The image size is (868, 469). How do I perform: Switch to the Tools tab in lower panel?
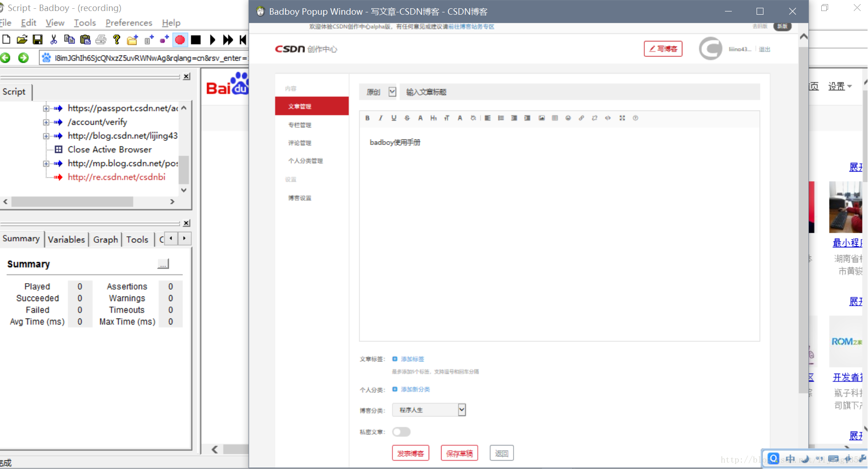tap(137, 240)
